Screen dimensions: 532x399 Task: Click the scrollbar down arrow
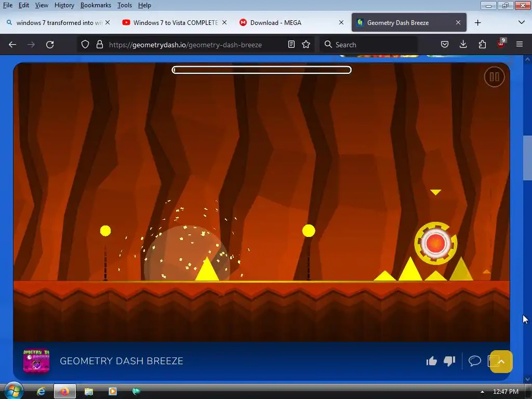(527, 379)
